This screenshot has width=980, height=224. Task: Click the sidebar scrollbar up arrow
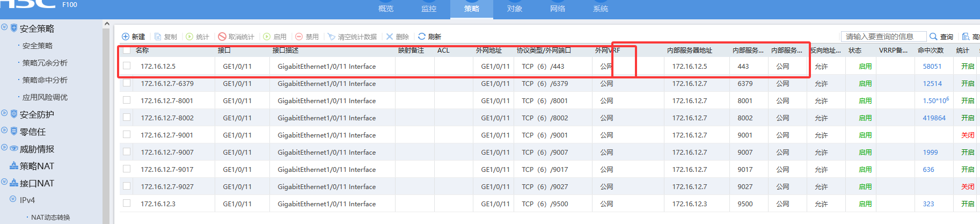click(x=106, y=24)
